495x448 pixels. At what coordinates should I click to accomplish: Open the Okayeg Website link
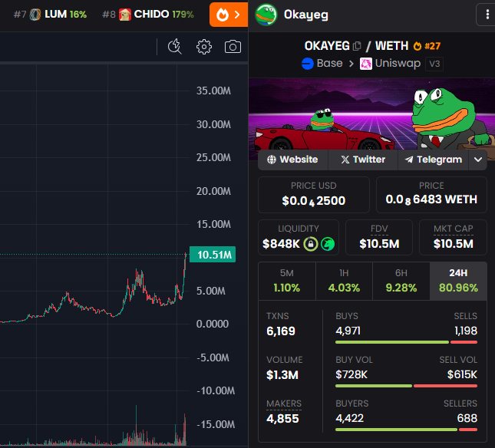(293, 160)
